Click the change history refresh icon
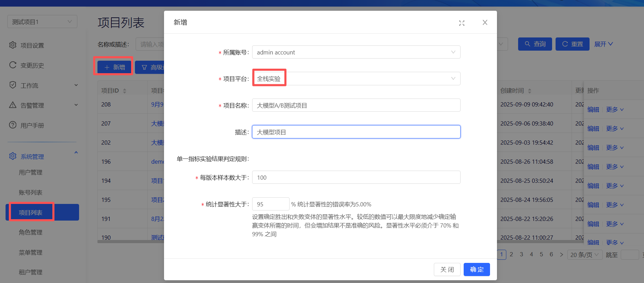644x283 pixels. [x=13, y=65]
